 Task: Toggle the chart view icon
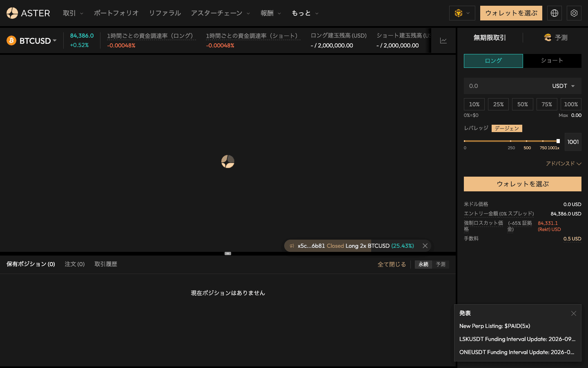coord(443,40)
